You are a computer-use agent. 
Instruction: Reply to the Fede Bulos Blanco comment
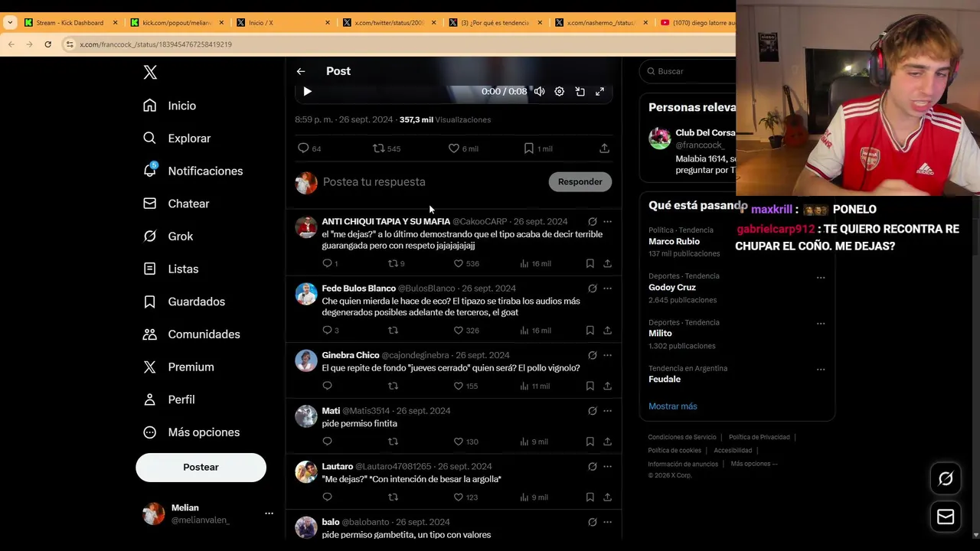coord(330,331)
